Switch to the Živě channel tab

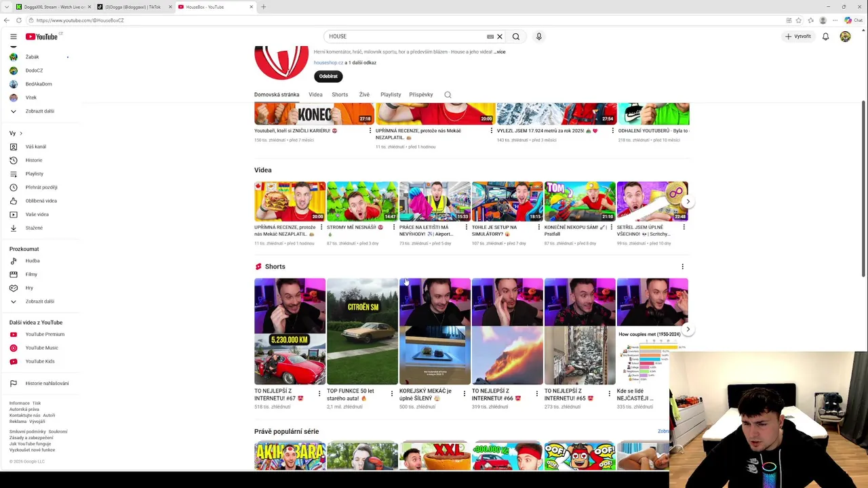364,95
